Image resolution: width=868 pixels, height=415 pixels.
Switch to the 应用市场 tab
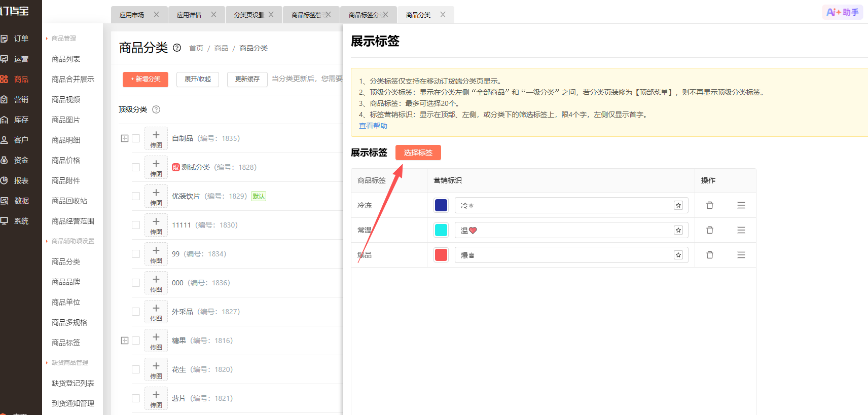132,15
